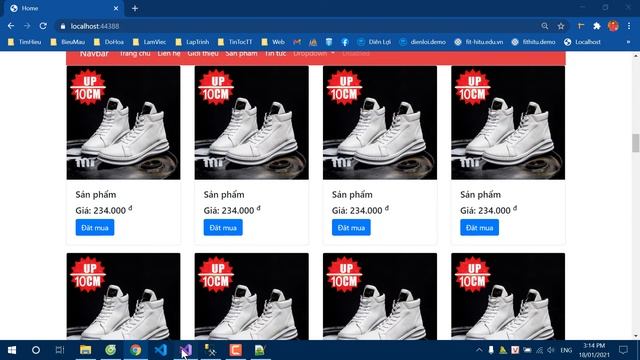Open the network icon in system tray
Image resolution: width=640 pixels, height=360 pixels.
point(539,350)
